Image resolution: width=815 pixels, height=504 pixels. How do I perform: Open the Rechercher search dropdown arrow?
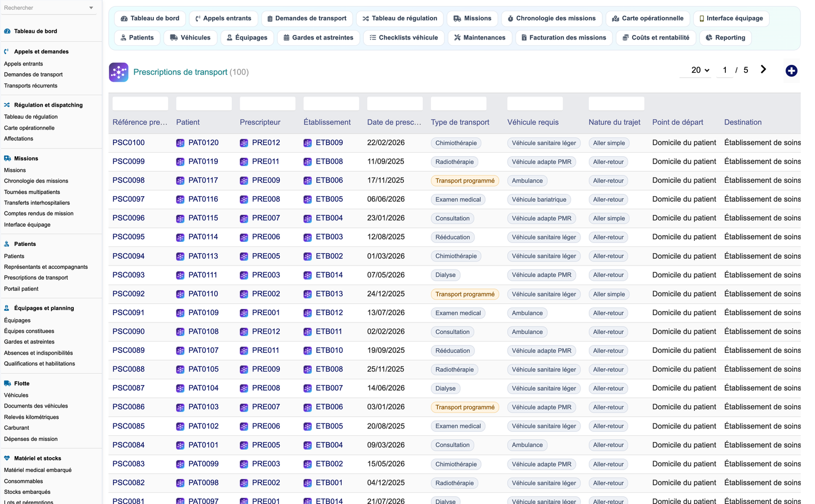(x=91, y=8)
